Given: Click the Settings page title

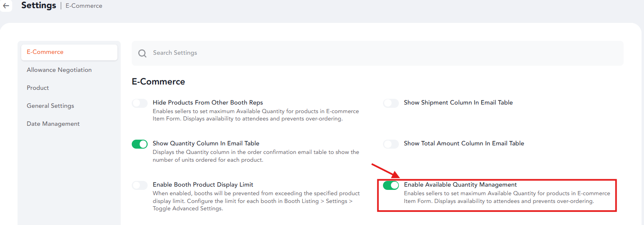Looking at the screenshot, I should click(x=39, y=5).
